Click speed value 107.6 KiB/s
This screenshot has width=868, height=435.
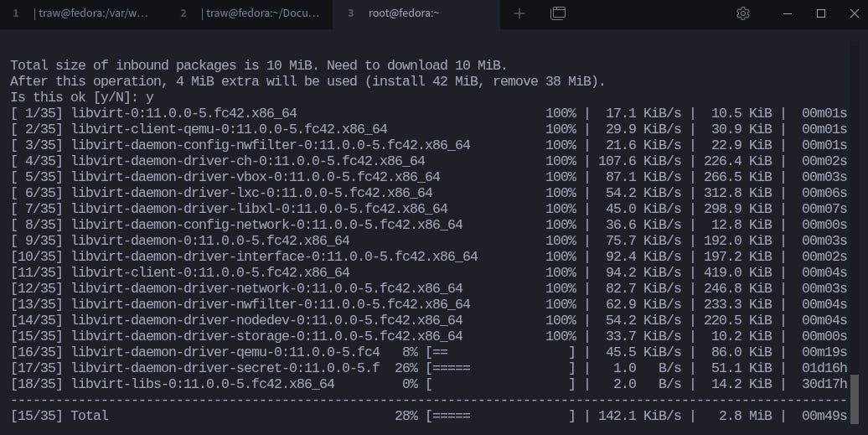coord(639,161)
